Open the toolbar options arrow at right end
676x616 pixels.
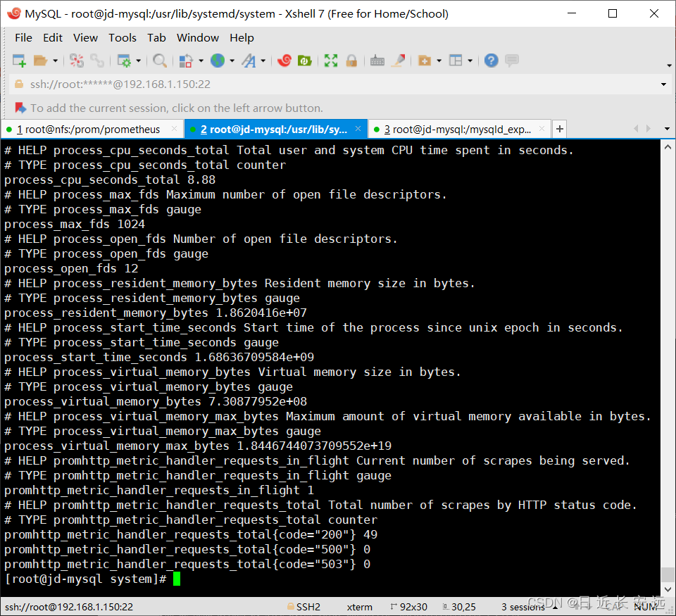click(x=669, y=65)
